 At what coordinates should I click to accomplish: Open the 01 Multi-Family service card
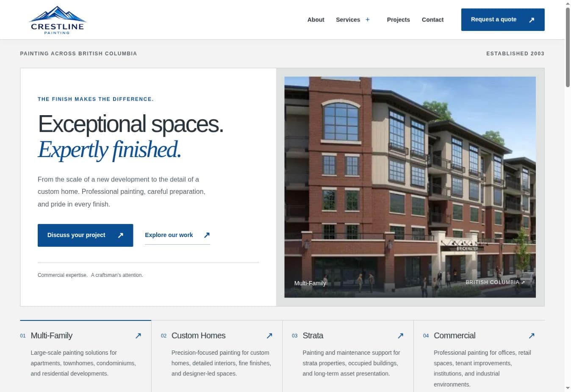pos(86,356)
